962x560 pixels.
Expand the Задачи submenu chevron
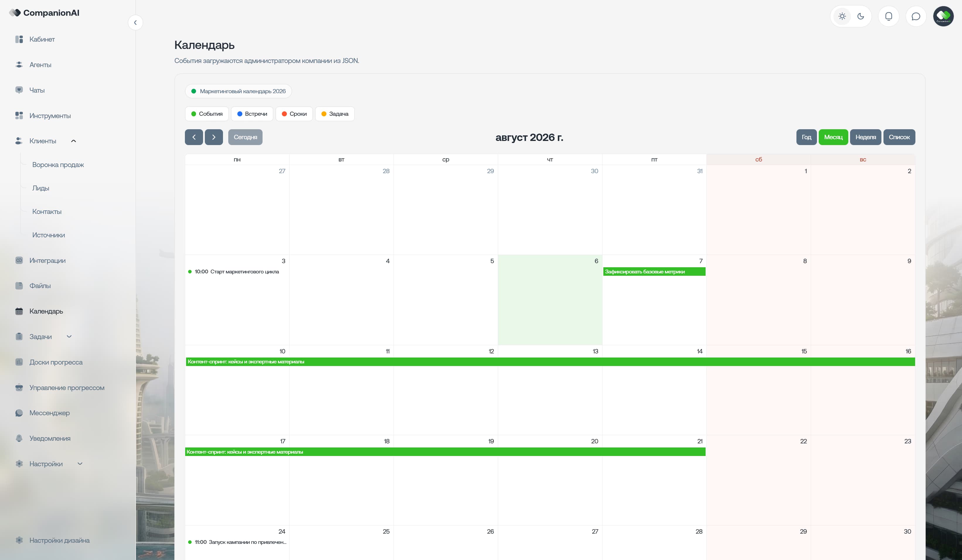coord(69,336)
